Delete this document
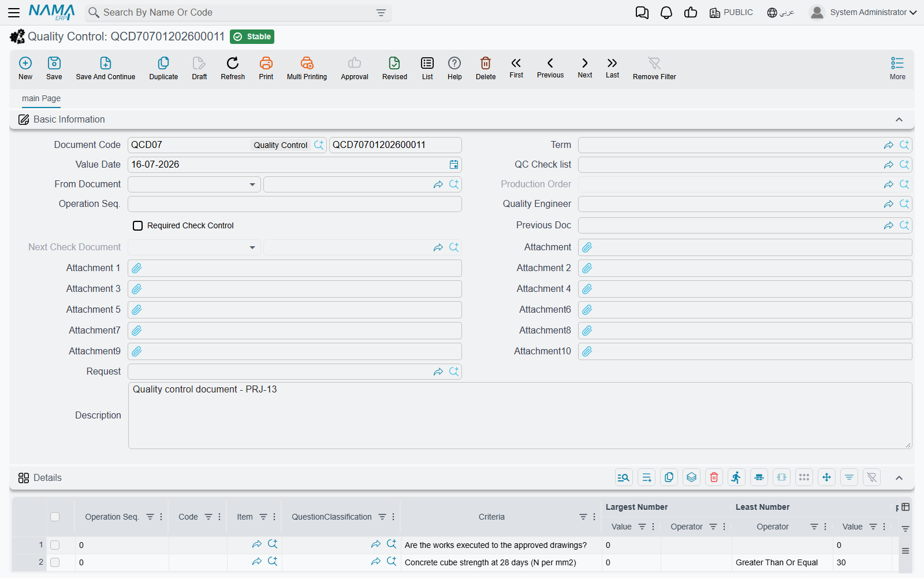 (x=486, y=68)
